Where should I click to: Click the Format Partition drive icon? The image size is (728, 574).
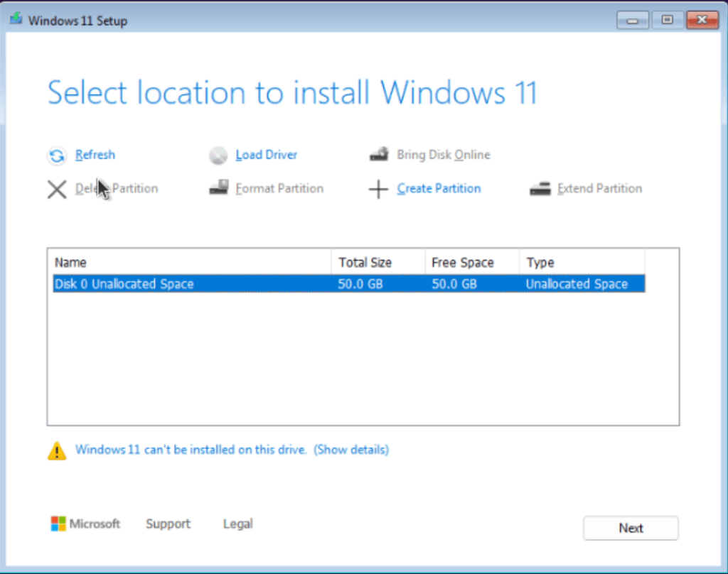pos(218,188)
